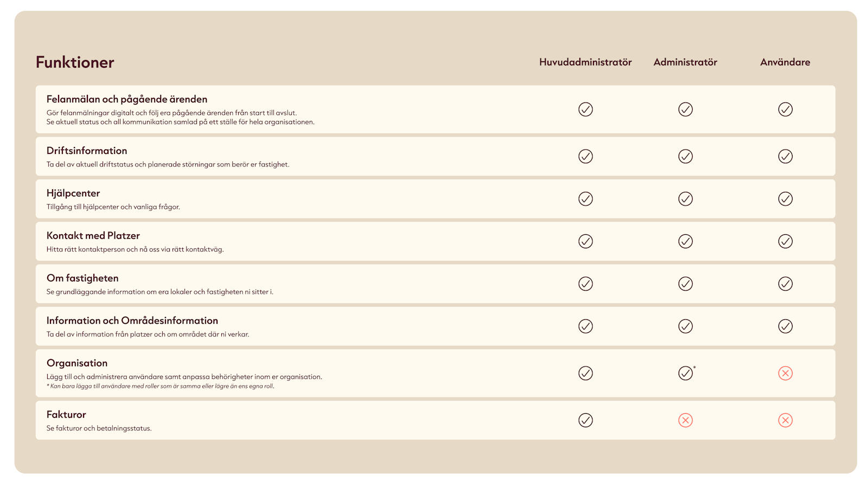Click Huvudadministratör checkmark for Fakturor row
Screen dimensions: 868x488
point(585,420)
